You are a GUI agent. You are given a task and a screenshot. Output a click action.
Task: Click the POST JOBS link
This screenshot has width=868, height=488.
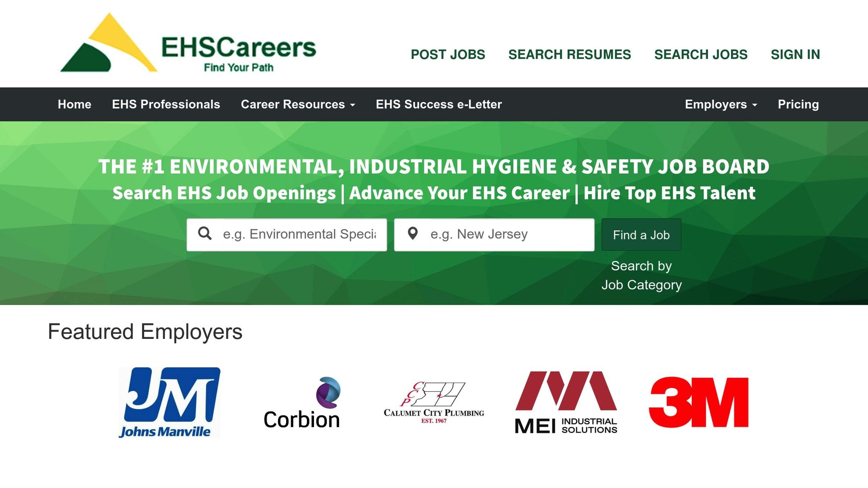(448, 55)
